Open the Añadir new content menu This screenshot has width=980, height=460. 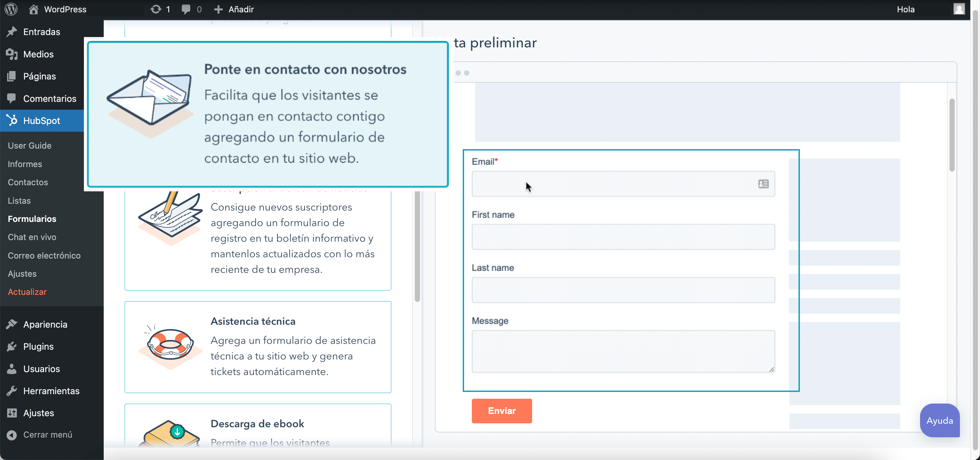pos(234,9)
